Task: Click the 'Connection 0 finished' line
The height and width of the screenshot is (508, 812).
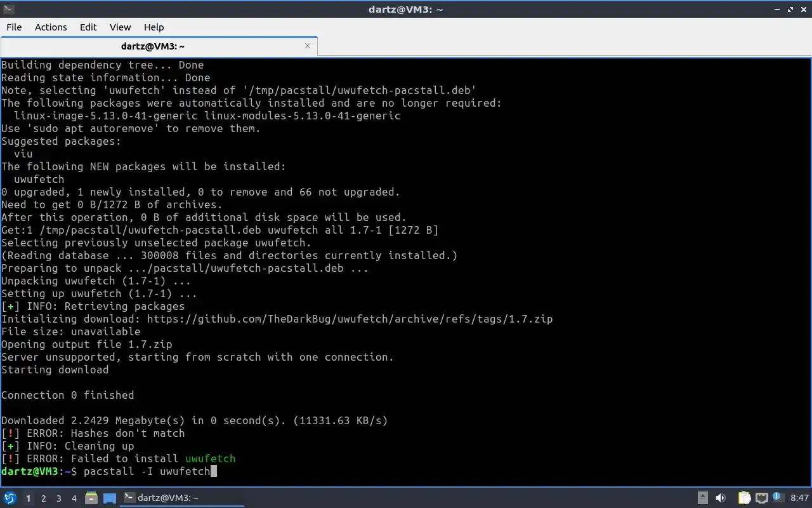Action: coord(68,395)
